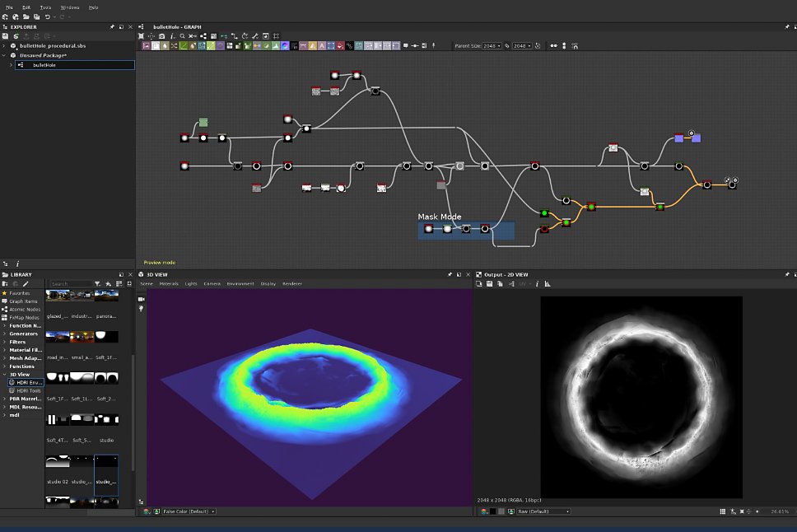Click the filter icon beside library search
This screenshot has height=532, width=797.
97,284
